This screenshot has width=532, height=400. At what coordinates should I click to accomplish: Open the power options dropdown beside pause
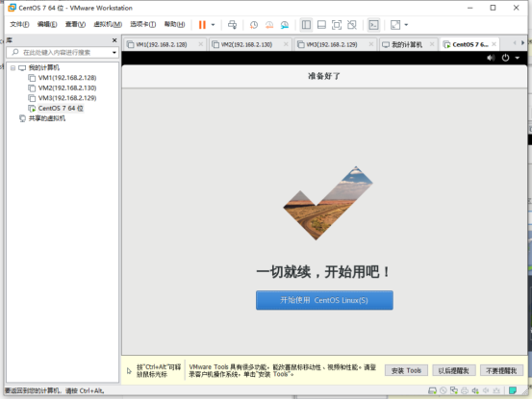(x=213, y=25)
